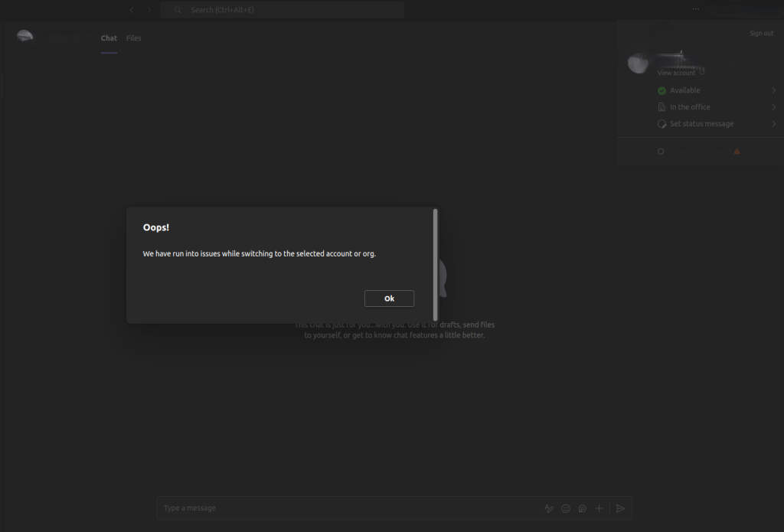784x532 pixels.
Task: Go forward with the right arrow
Action: (149, 10)
